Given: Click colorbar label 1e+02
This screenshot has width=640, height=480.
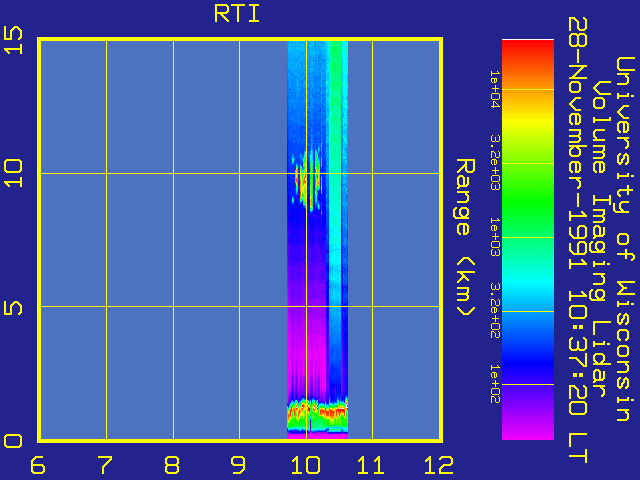Looking at the screenshot, I should click(495, 384).
